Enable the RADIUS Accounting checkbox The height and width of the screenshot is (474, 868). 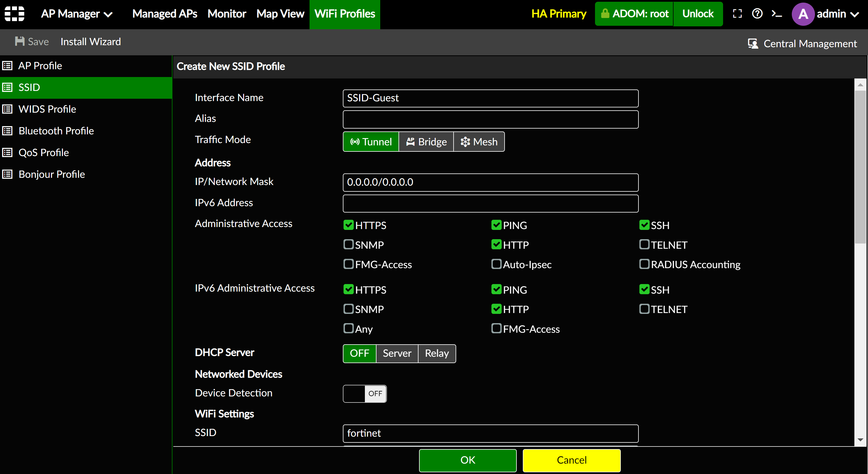(x=644, y=264)
